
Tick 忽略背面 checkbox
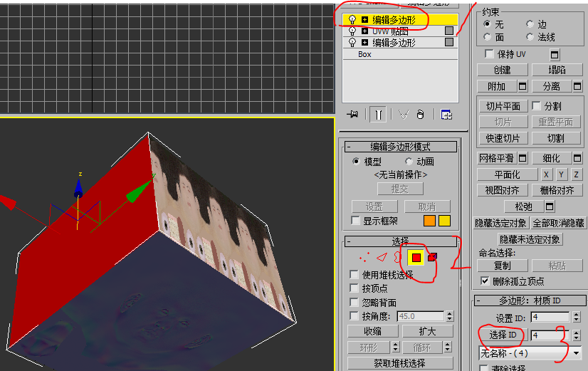(354, 302)
